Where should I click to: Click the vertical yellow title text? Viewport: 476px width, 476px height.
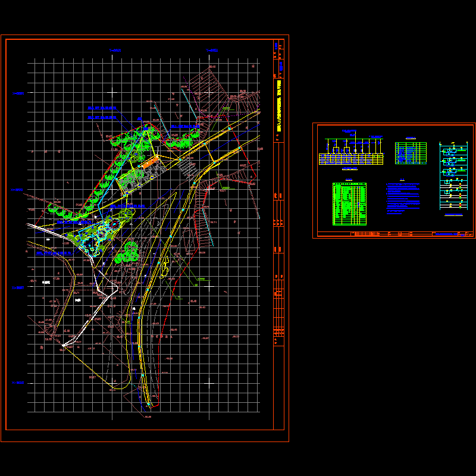pos(278,107)
